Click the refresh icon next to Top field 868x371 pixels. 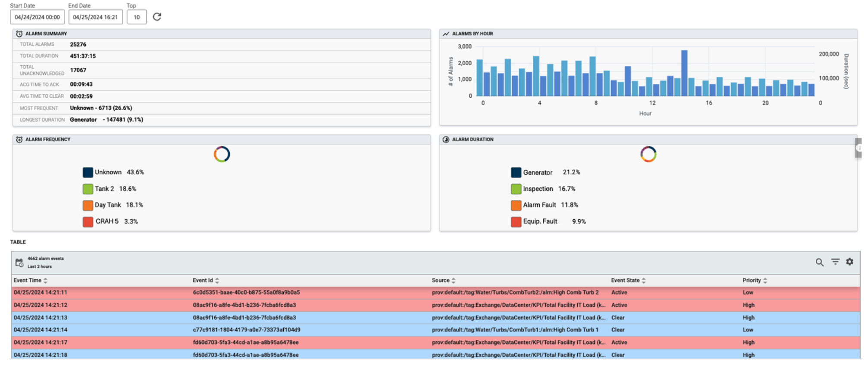pos(157,17)
